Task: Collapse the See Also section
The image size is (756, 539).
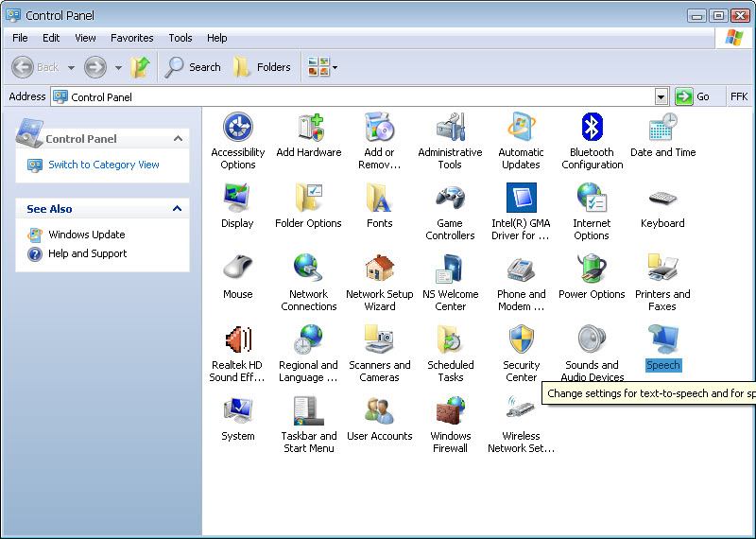Action: tap(177, 209)
